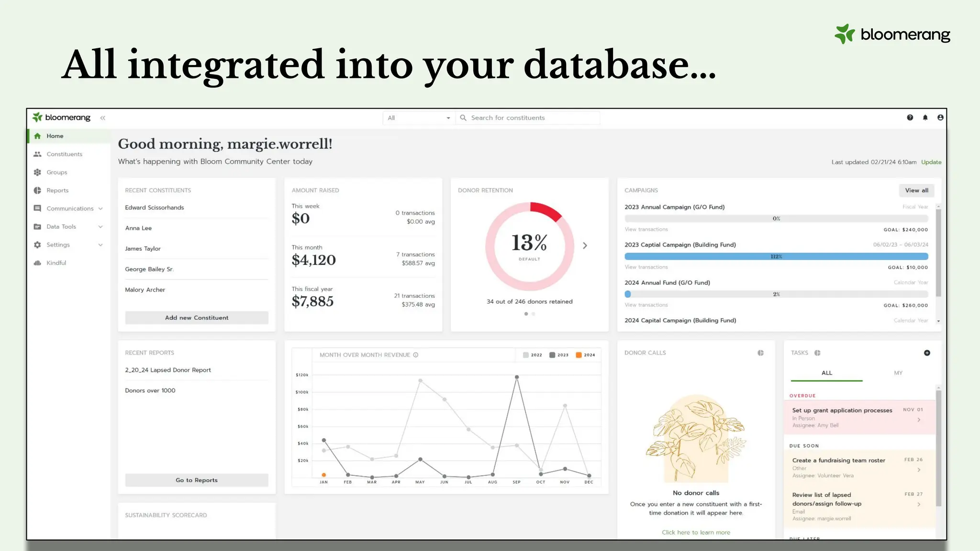Click the campaigns list scrollbar
Screen dimensions: 980x551
click(938, 252)
